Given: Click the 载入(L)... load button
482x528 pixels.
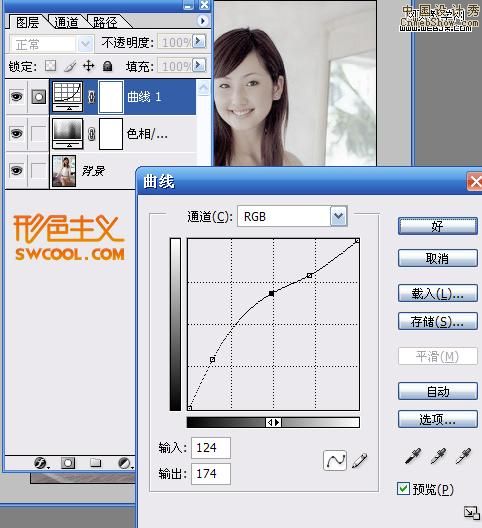Looking at the screenshot, I should (438, 293).
